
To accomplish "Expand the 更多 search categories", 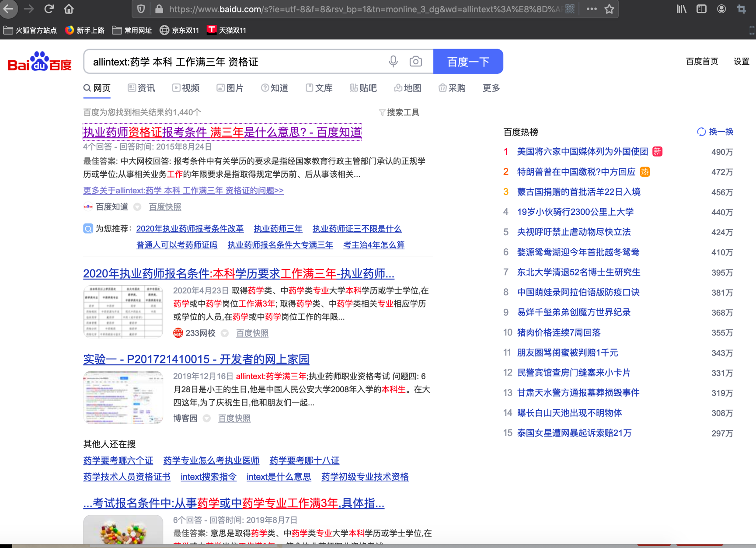I will 491,88.
